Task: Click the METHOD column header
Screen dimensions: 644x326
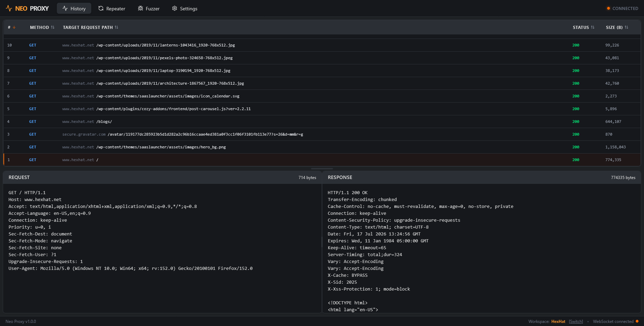Action: pos(39,27)
